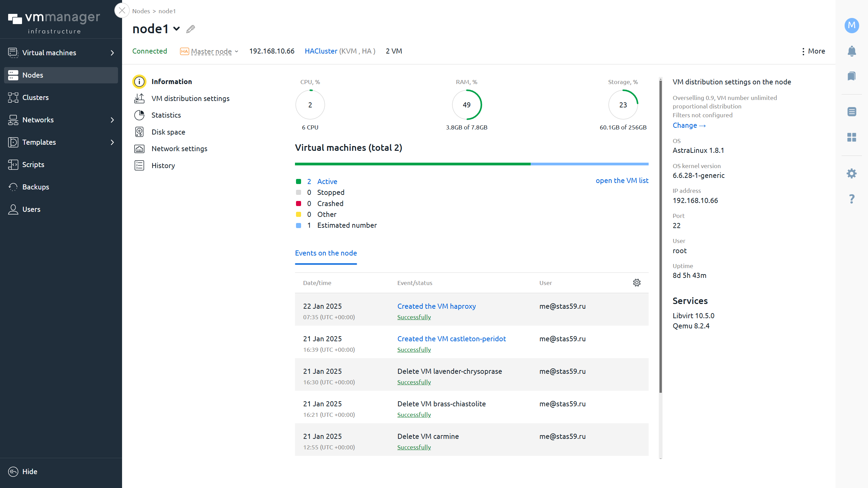Click the open the VM list link
The height and width of the screenshot is (488, 868).
pos(622,181)
